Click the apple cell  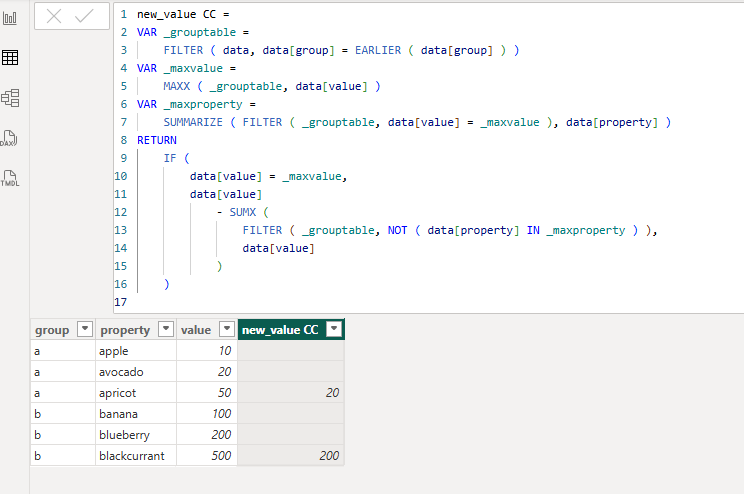136,351
